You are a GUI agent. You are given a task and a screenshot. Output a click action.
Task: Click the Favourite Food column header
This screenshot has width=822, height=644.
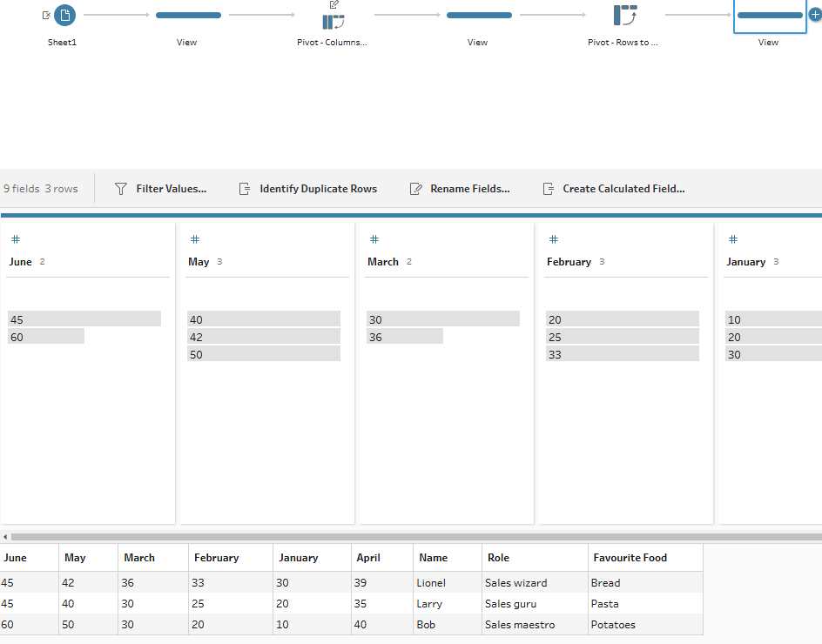(x=630, y=558)
